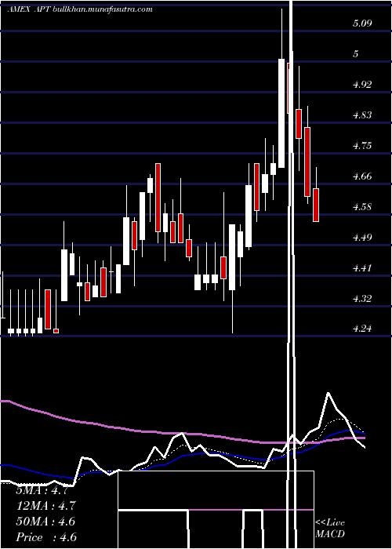The height and width of the screenshot is (549, 392).
Task: Click the 4.83 price axis label
Action: tap(362, 115)
